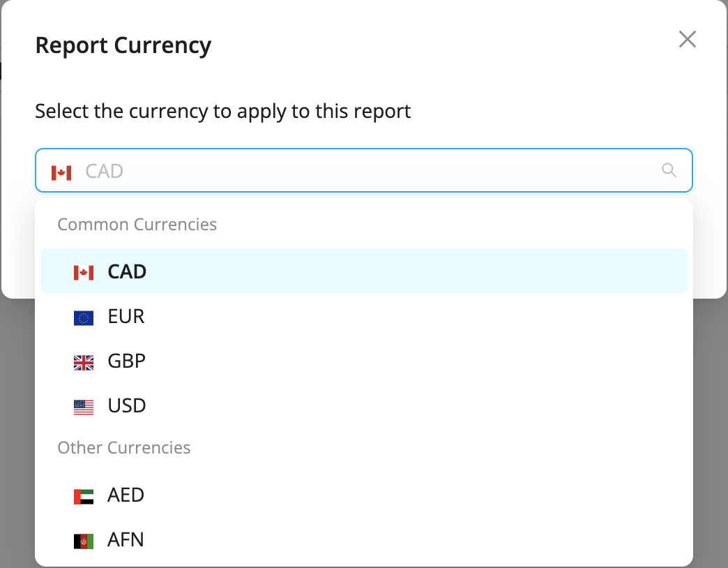
Task: Click the Report Currency dialog title
Action: [x=123, y=46]
